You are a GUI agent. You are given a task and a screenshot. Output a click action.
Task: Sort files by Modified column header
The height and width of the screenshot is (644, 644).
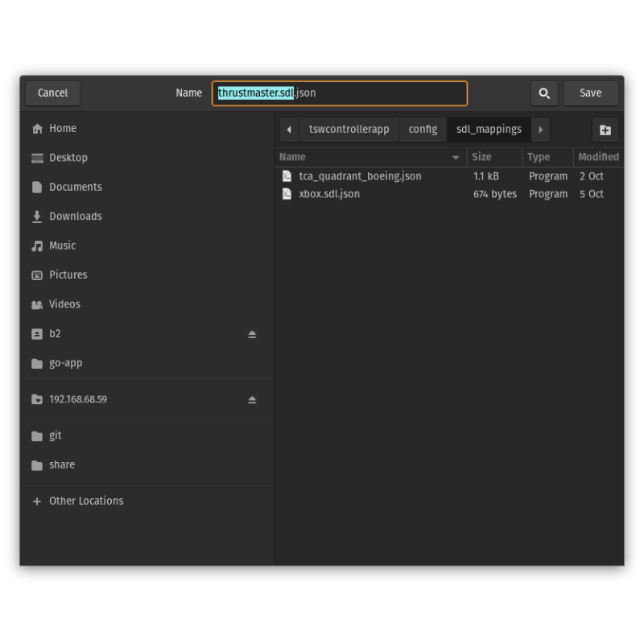tap(598, 157)
